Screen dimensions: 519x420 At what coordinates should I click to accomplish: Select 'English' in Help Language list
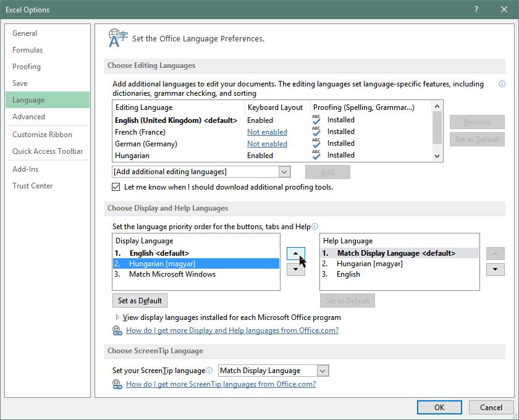tap(400, 274)
